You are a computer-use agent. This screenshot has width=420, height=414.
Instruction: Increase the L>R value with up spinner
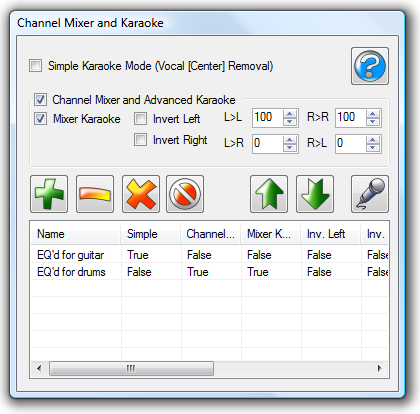[290, 140]
